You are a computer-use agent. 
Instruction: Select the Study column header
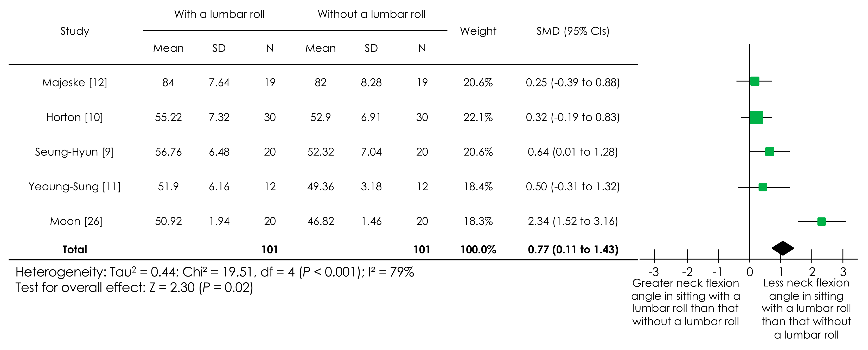74,31
